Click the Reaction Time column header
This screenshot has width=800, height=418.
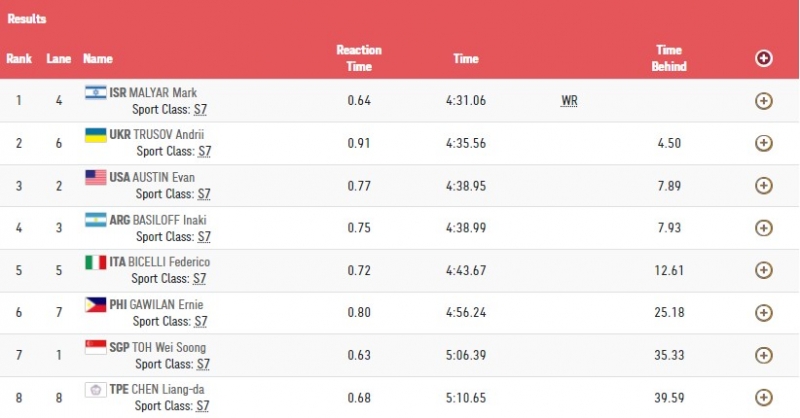tap(358, 58)
